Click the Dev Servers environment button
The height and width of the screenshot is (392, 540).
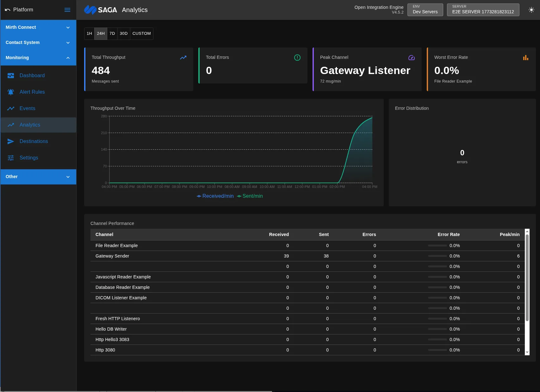[425, 9]
